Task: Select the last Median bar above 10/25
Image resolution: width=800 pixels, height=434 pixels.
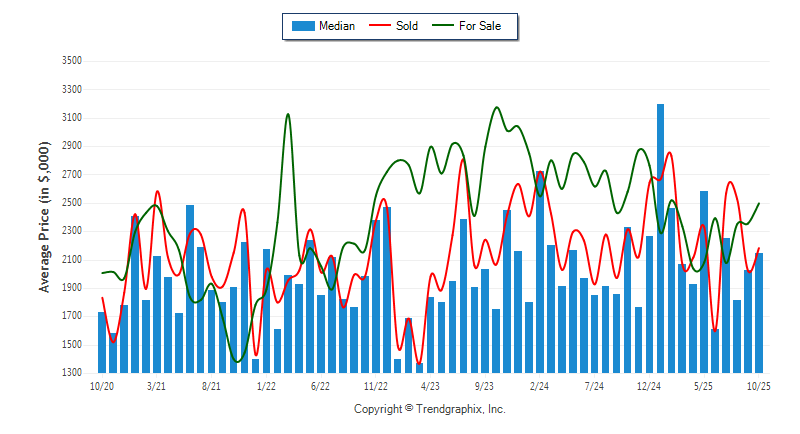Action: click(759, 312)
